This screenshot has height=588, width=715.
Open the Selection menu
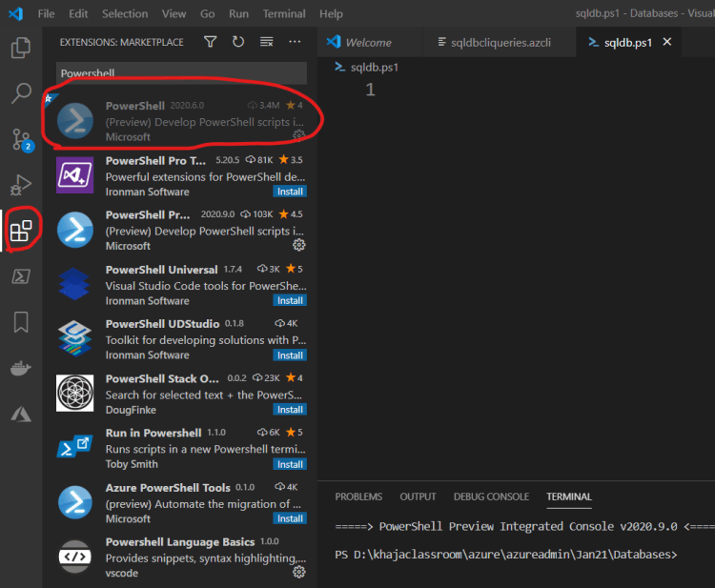pyautogui.click(x=125, y=13)
